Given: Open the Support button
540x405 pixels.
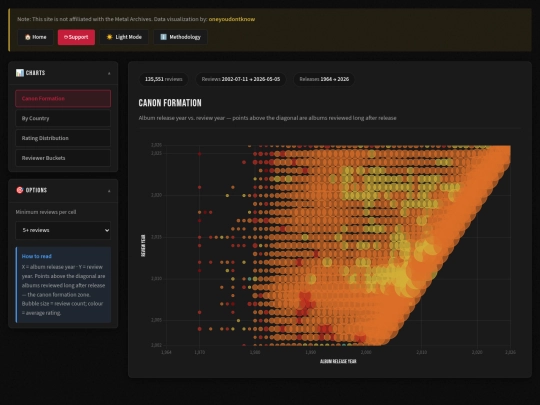Looking at the screenshot, I should [76, 37].
